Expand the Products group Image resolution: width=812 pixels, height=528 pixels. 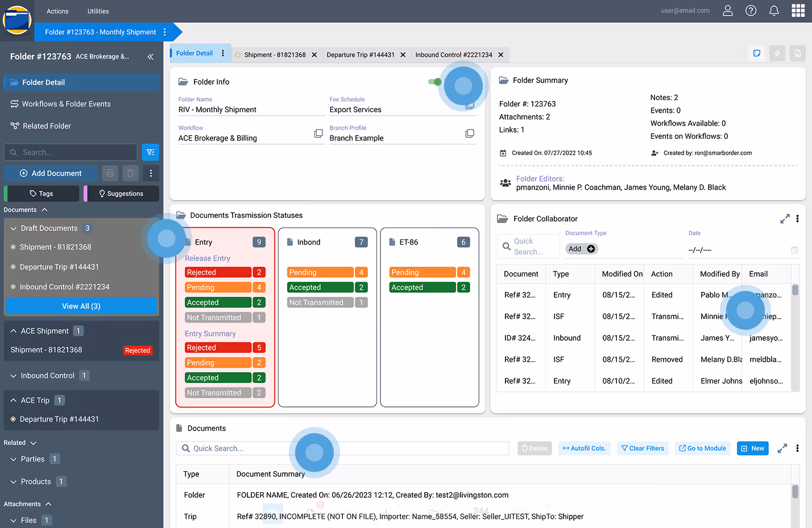[x=13, y=482]
